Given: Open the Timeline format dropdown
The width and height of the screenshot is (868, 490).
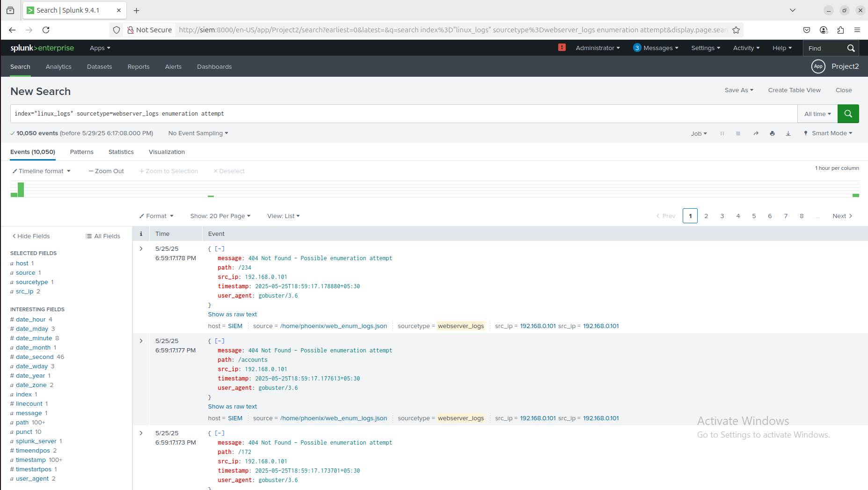Looking at the screenshot, I should 41,171.
